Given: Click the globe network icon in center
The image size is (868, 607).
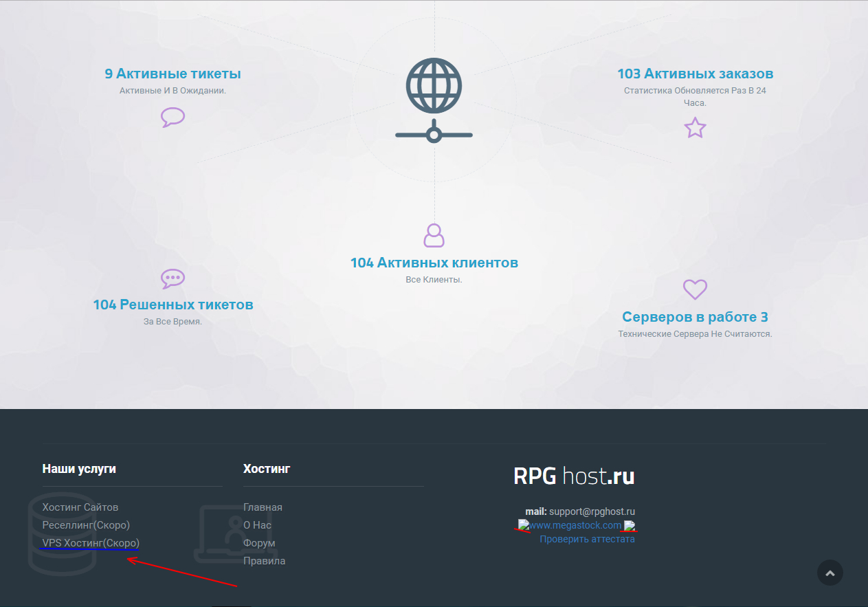Looking at the screenshot, I should tap(434, 100).
